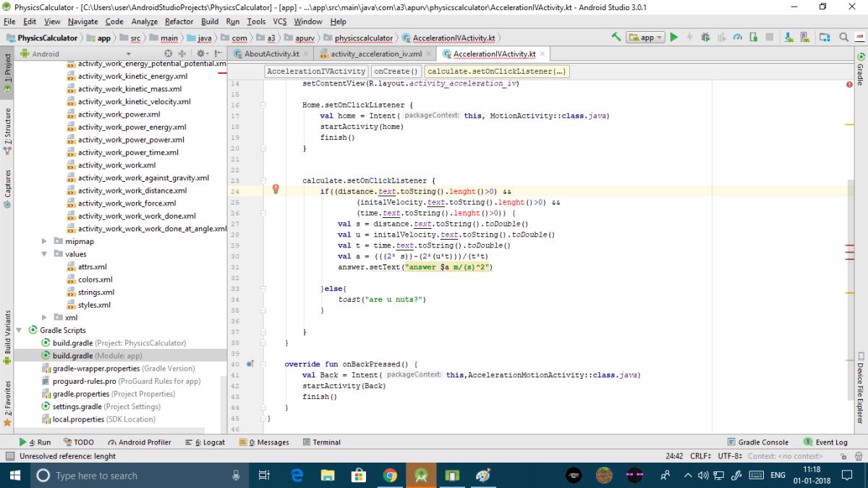Click the Windows Start button
Viewport: 868px width, 488px height.
(x=14, y=475)
